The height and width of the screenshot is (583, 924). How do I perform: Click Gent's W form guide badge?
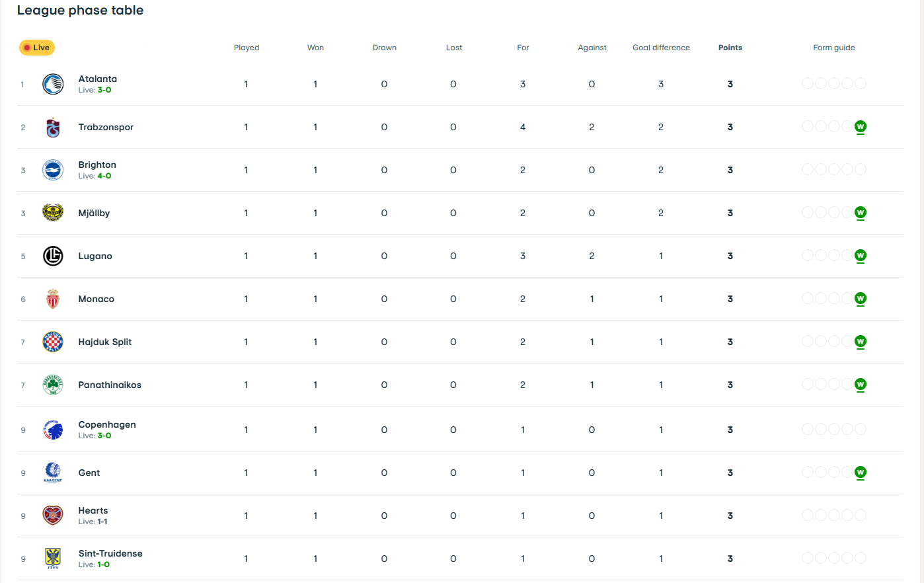860,473
